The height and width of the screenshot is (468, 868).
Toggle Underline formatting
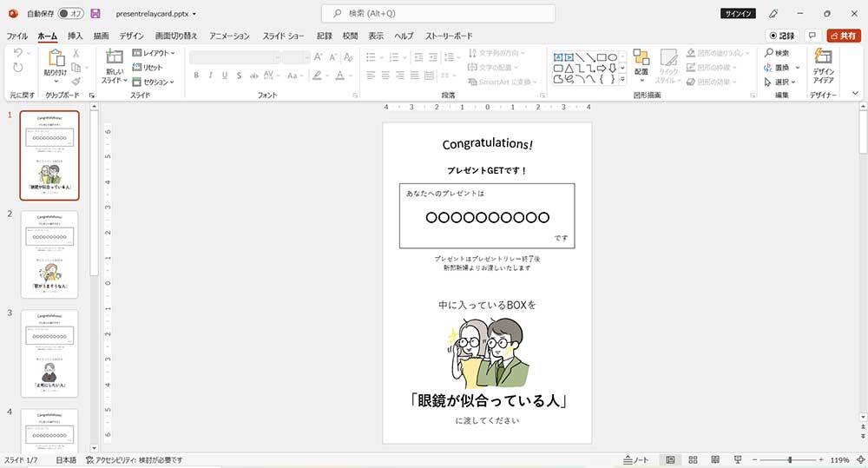pos(225,76)
